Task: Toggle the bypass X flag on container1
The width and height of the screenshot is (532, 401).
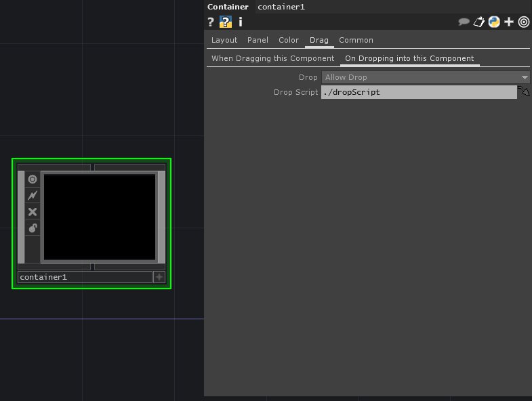Action: click(32, 212)
